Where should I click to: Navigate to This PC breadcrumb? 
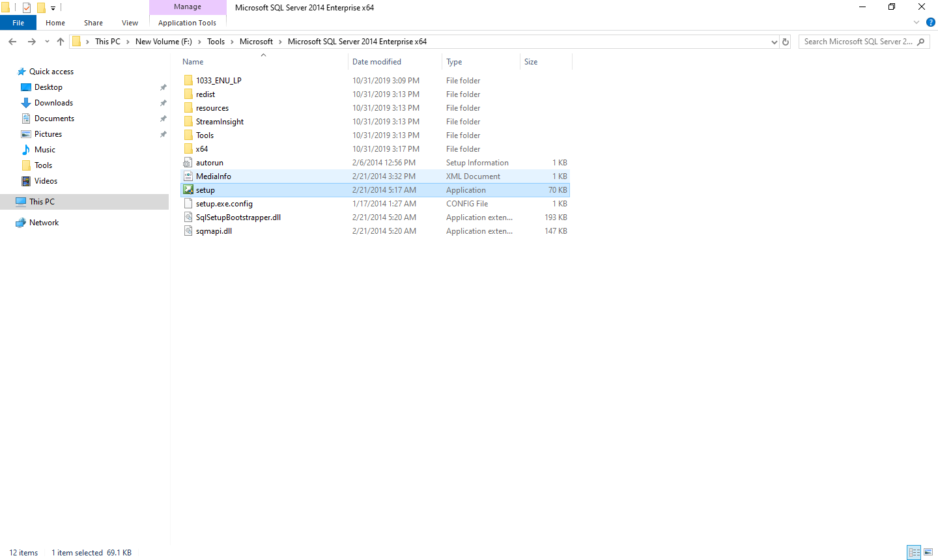pyautogui.click(x=107, y=42)
